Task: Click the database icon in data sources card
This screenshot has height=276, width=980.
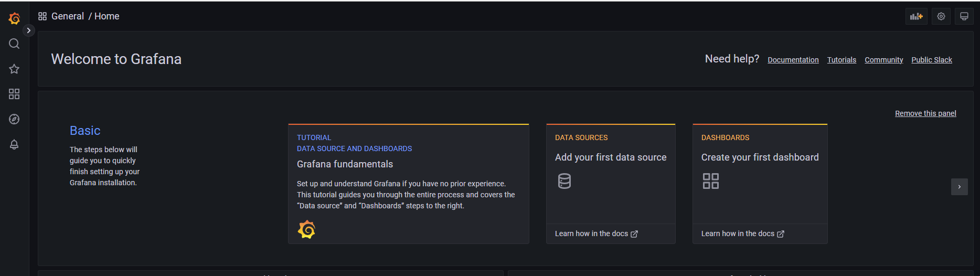Action: [564, 181]
